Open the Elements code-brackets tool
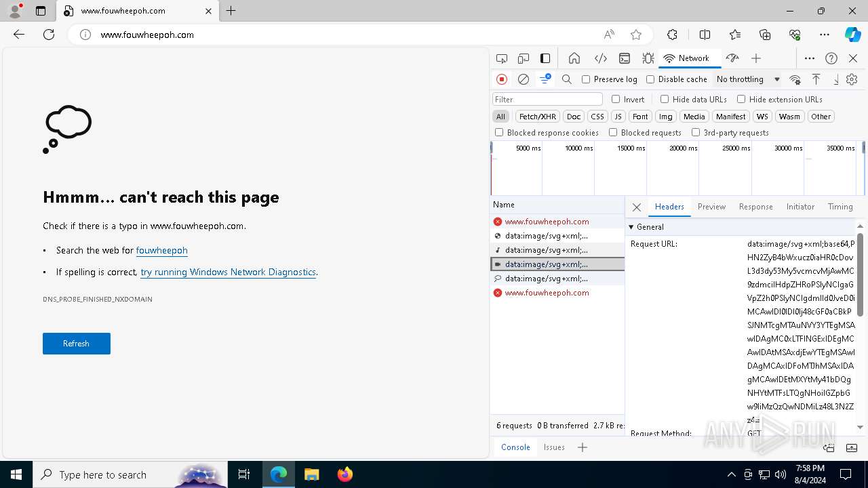 [x=601, y=58]
